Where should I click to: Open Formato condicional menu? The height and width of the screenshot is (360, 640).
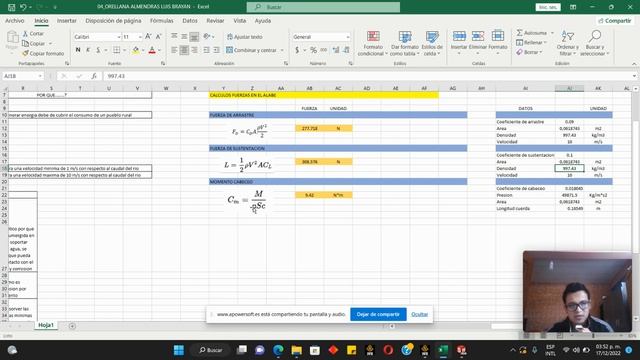pyautogui.click(x=373, y=43)
